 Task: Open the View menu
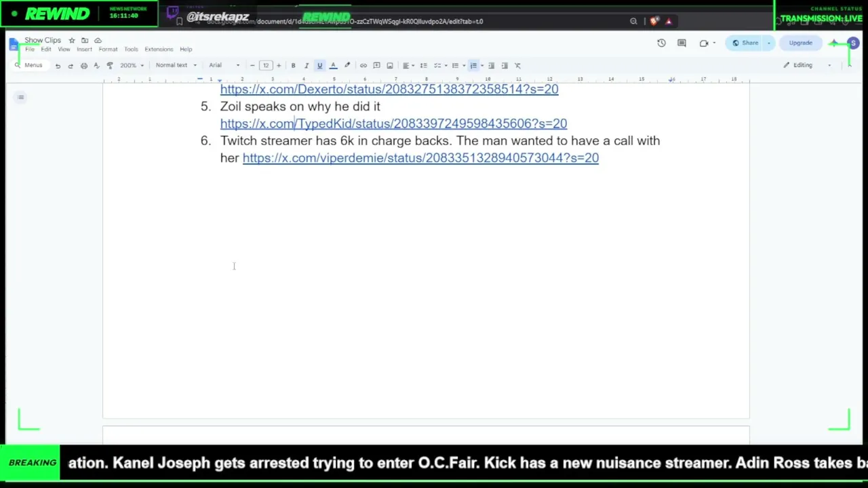(x=64, y=49)
